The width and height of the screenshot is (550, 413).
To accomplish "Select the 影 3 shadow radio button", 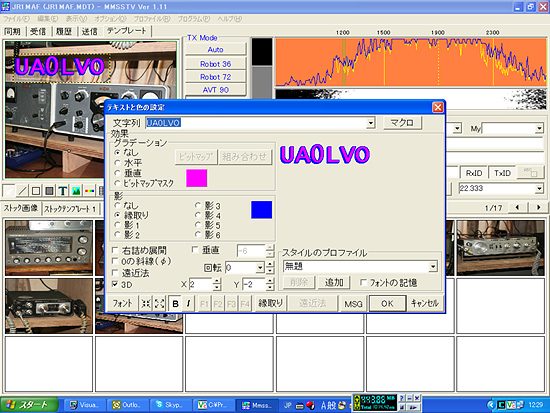I will pos(198,205).
